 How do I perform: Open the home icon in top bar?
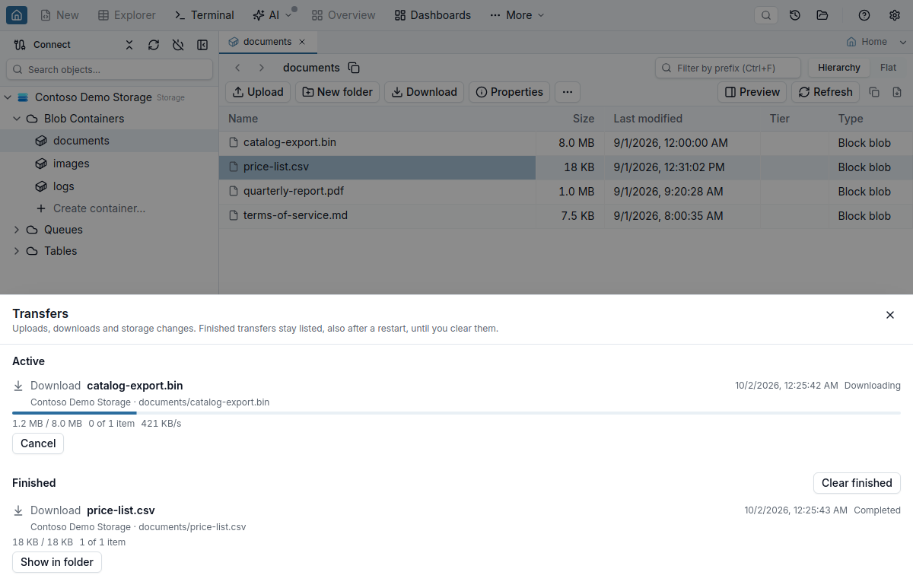(x=17, y=15)
